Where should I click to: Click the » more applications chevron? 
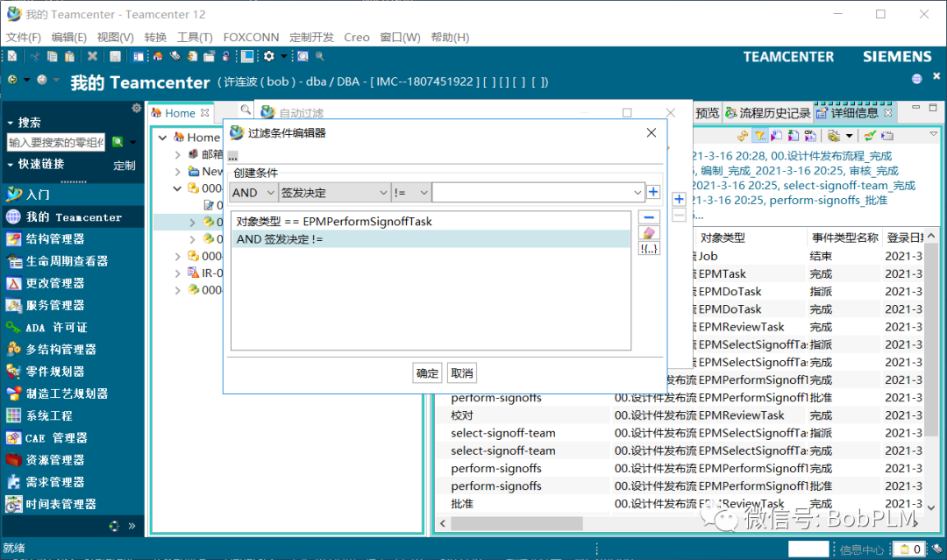[132, 526]
